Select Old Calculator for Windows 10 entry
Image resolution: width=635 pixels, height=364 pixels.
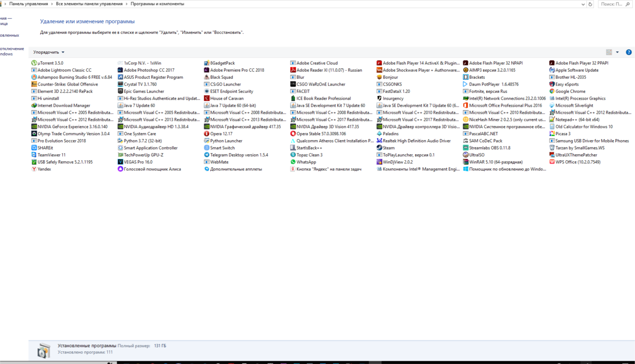[581, 126]
